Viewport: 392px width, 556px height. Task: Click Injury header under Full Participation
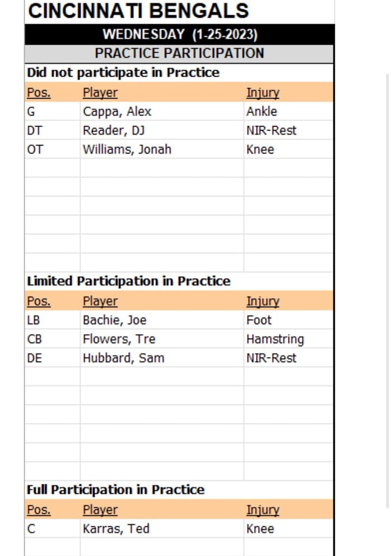[263, 509]
